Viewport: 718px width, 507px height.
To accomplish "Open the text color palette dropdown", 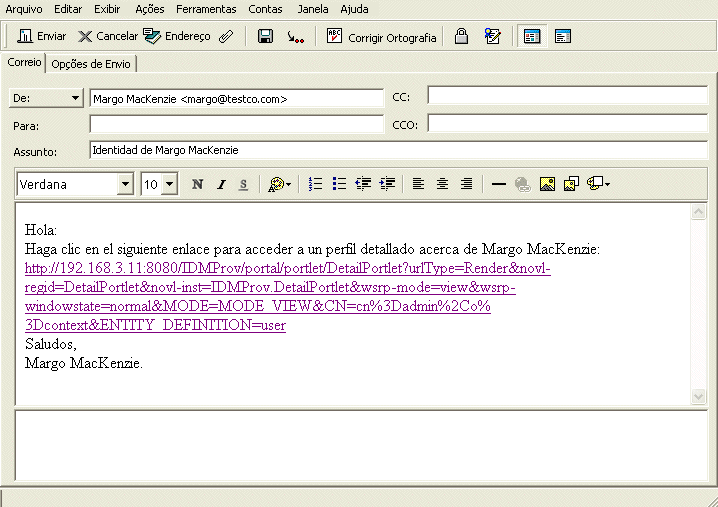I will pos(279,184).
